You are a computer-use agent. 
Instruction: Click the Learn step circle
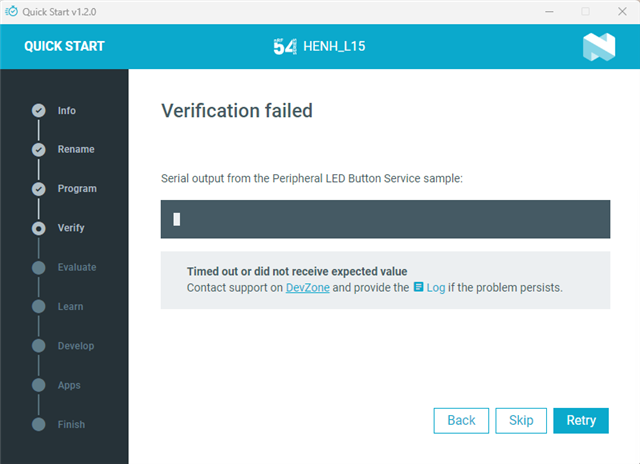[x=39, y=306]
